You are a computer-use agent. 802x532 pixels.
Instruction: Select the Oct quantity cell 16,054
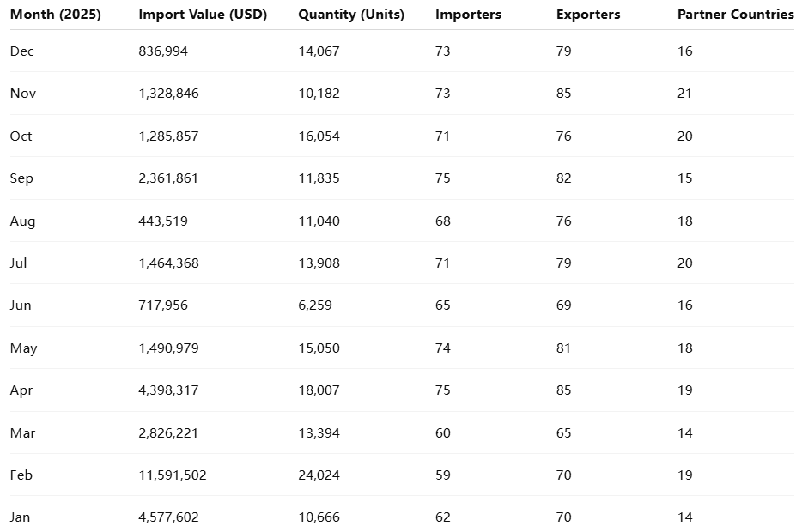click(x=319, y=136)
